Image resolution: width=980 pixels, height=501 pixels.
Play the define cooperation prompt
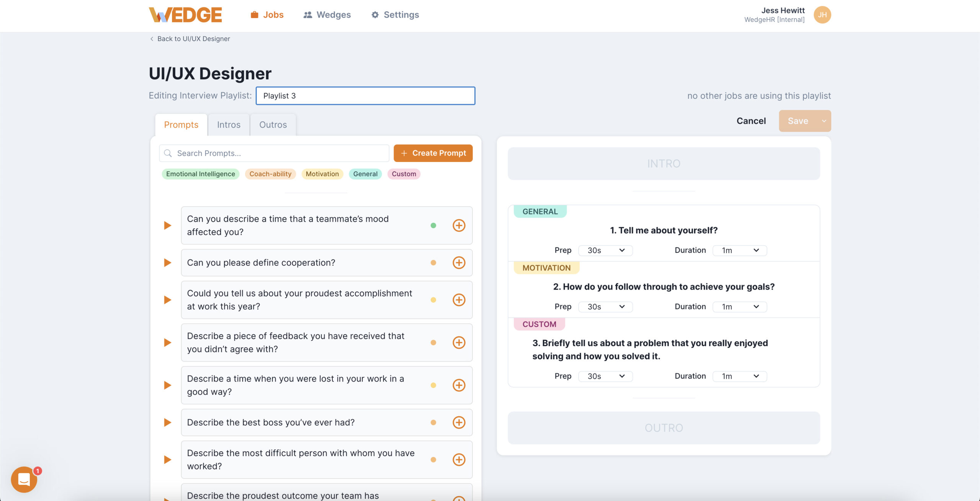tap(167, 263)
